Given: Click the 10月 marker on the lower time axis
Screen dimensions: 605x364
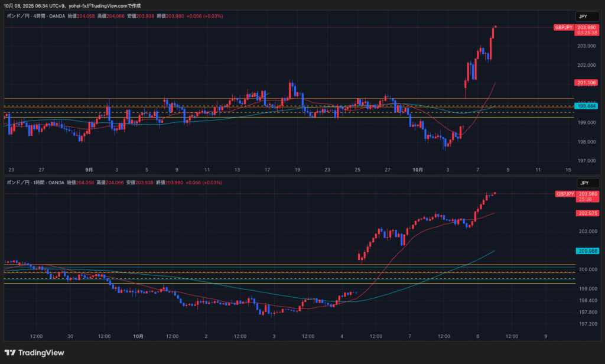Looking at the screenshot, I should (x=138, y=336).
